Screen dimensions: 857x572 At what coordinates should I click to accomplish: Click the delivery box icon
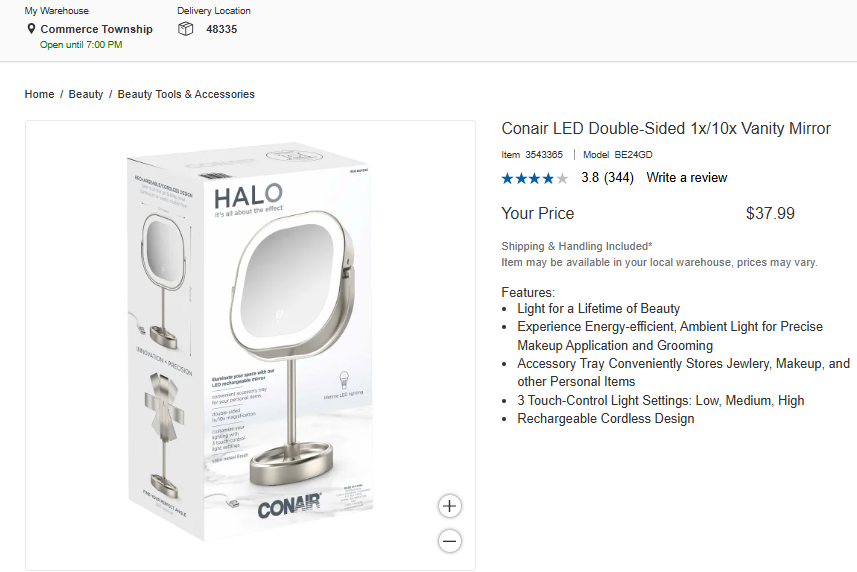pyautogui.click(x=185, y=29)
